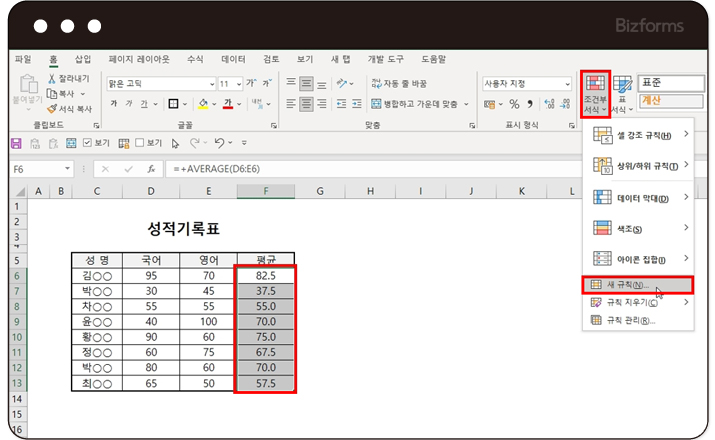Image resolution: width=715 pixels, height=440 pixels.
Task: Click the Format Painter (서식 복사) icon
Action: (50, 109)
